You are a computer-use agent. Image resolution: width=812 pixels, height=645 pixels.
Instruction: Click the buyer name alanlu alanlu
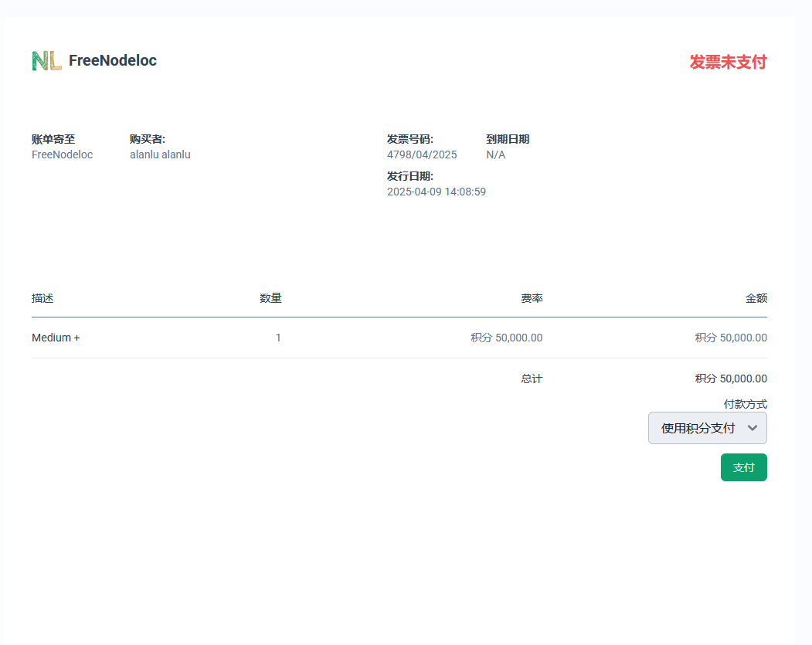pos(160,154)
